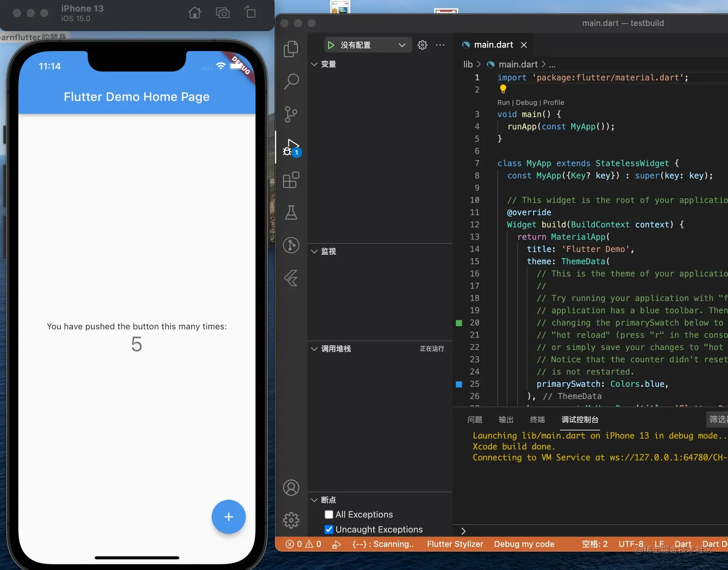Open the Manage gear in the activity bar
Image resolution: width=728 pixels, height=570 pixels.
point(291,520)
